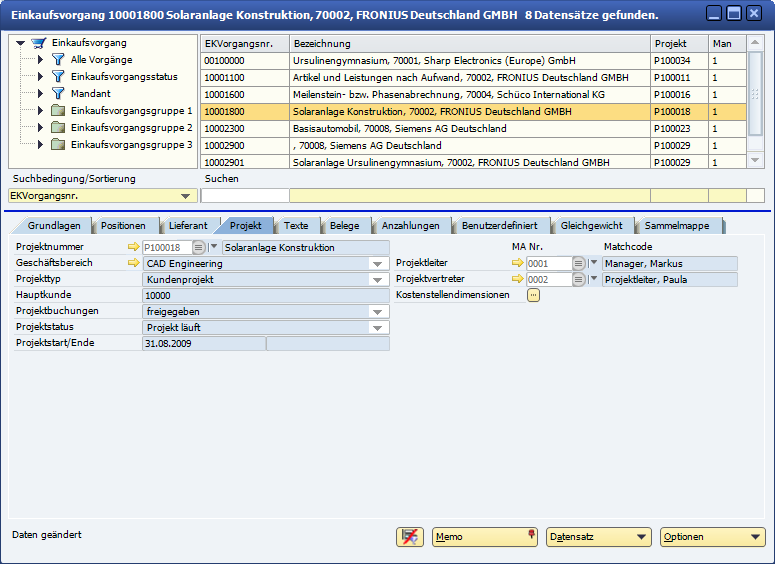Click the Projektvertreter orange link arrow
Image resolution: width=775 pixels, height=564 pixels.
517,279
